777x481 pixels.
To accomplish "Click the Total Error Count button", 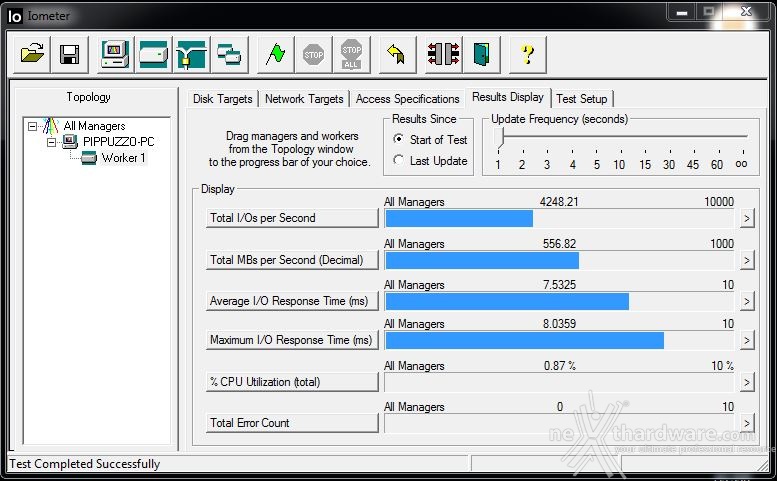I will pyautogui.click(x=292, y=423).
